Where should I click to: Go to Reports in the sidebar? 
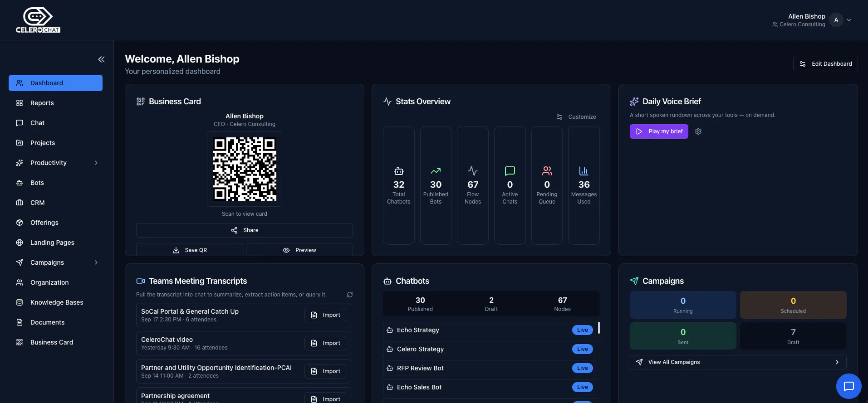[55, 103]
